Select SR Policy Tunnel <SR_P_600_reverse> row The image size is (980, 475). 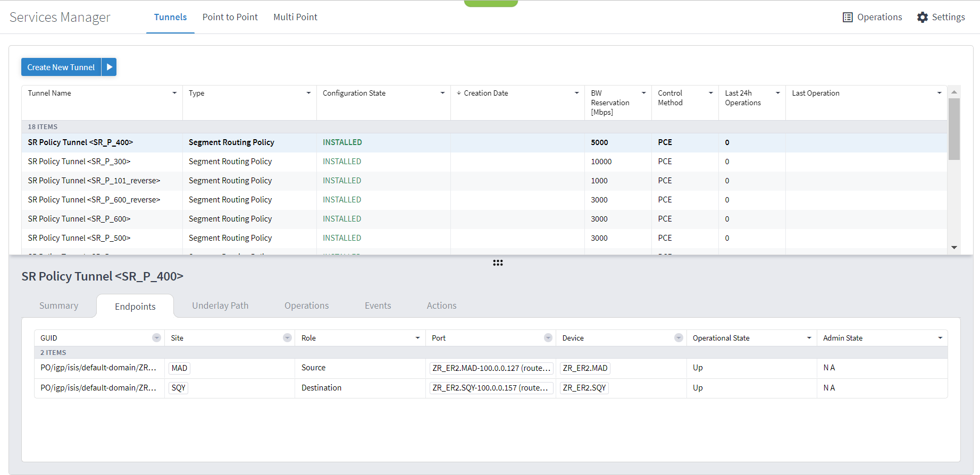click(x=484, y=200)
